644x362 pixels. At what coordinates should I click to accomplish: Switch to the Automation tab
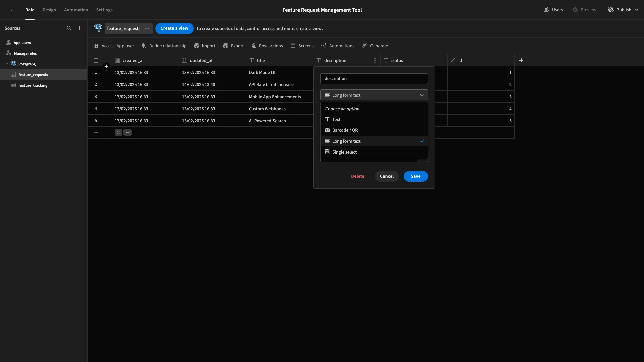coord(76,10)
